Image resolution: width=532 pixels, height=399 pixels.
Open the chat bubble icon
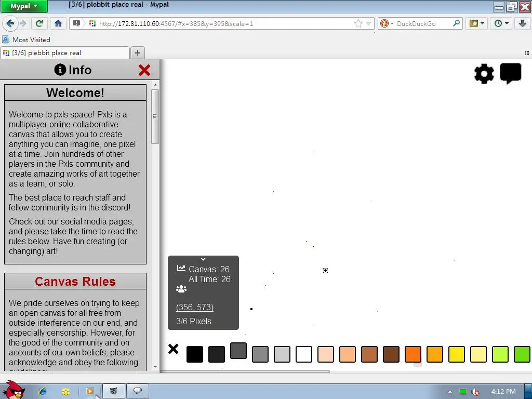tap(511, 73)
